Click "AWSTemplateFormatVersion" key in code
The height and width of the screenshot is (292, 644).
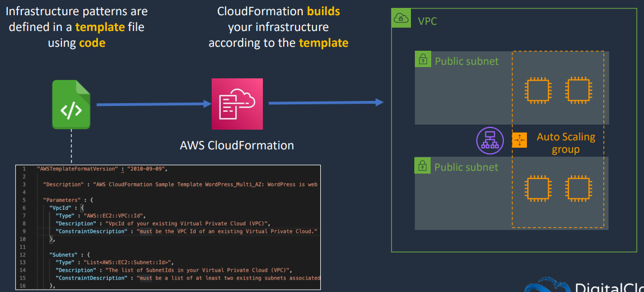point(78,169)
